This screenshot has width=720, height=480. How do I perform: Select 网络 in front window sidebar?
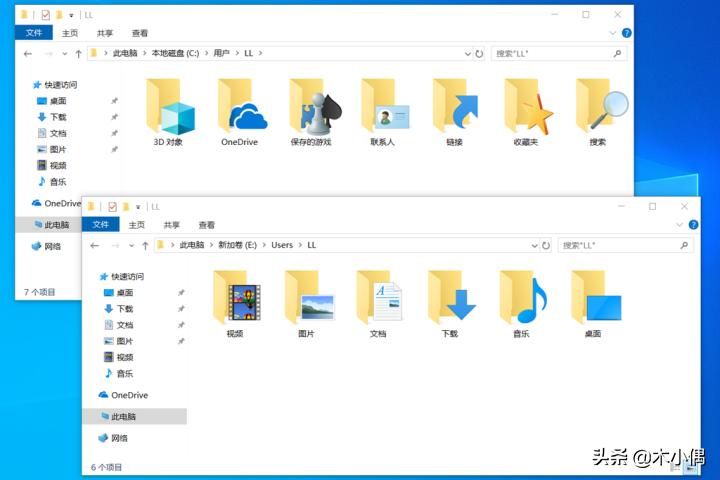click(113, 438)
